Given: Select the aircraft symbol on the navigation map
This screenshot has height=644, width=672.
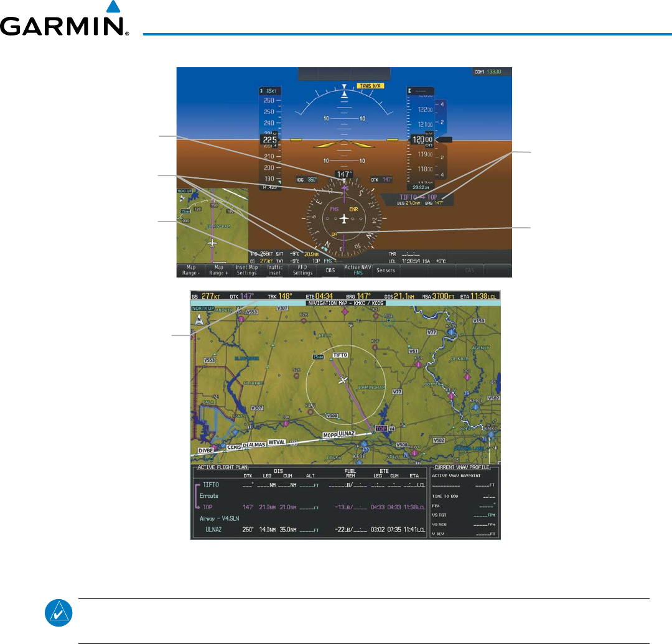Looking at the screenshot, I should 342,380.
